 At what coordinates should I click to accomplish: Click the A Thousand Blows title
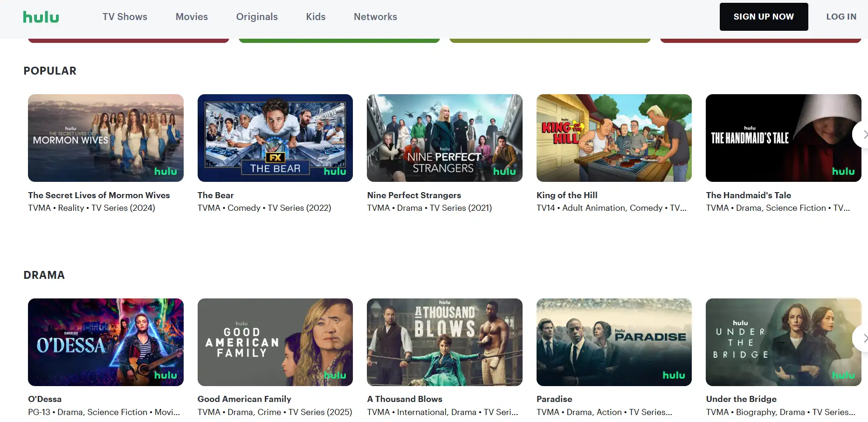pos(405,399)
